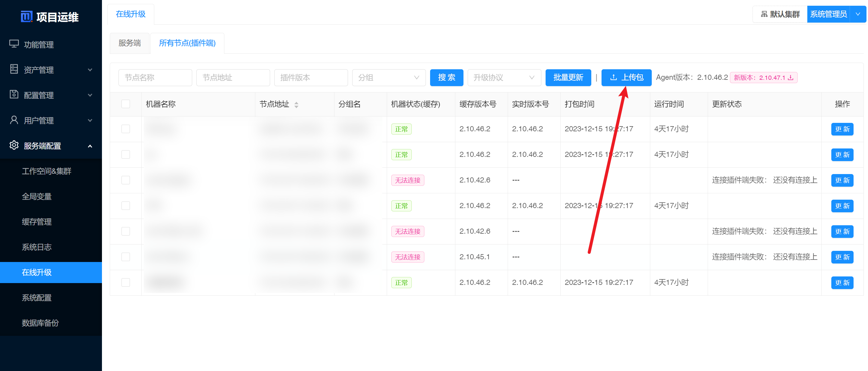Click the 上传包 upload button
Viewport: 868px width, 371px height.
(x=626, y=78)
